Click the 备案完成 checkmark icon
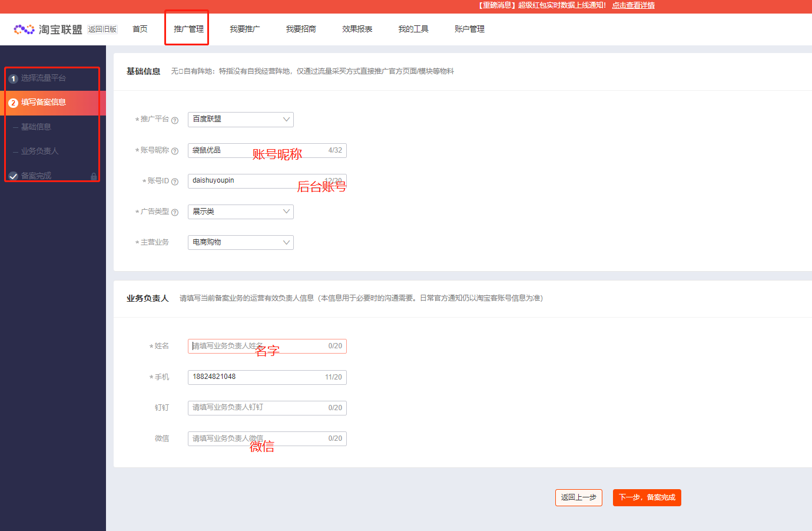Viewport: 812px width, 531px height. pos(13,176)
